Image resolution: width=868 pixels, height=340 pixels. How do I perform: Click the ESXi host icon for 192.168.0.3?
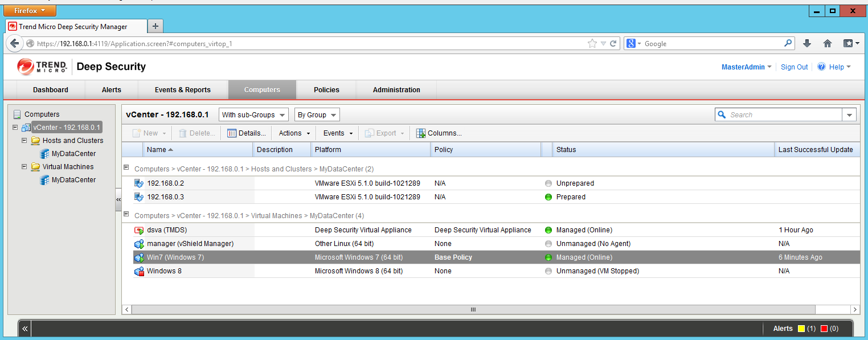139,197
